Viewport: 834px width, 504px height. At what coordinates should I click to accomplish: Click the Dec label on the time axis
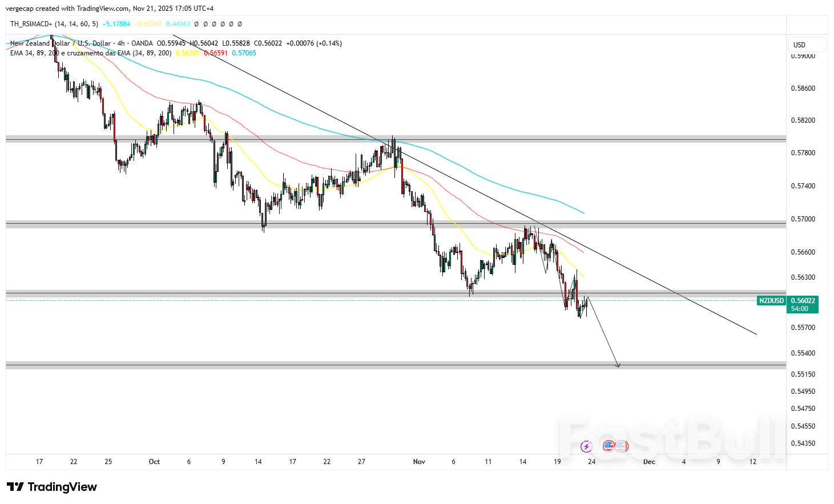(x=649, y=462)
